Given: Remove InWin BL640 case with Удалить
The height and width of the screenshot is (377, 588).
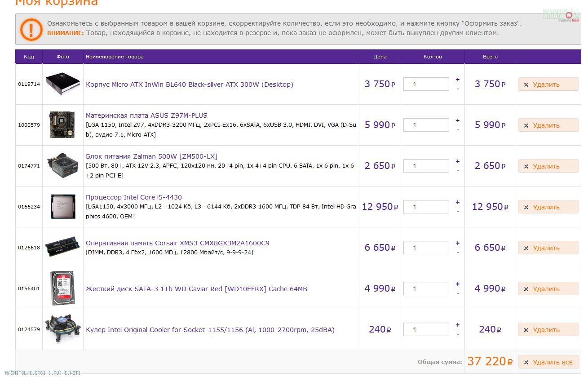Looking at the screenshot, I should click(548, 84).
